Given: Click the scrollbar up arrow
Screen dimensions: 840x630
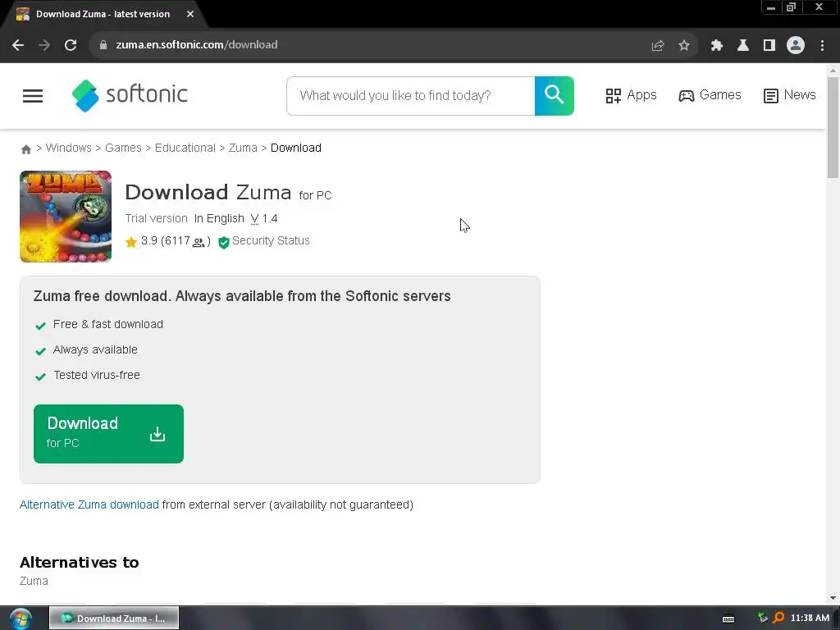Looking at the screenshot, I should click(833, 71).
